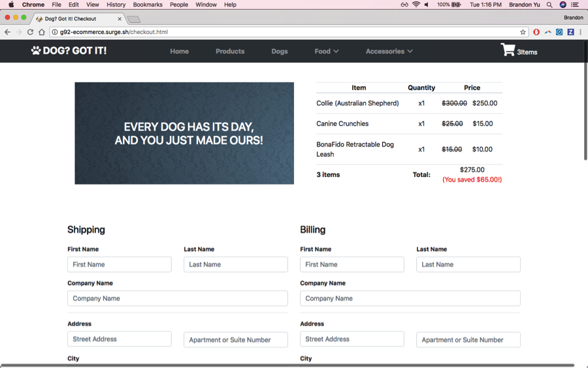
Task: Focus Billing Apartment or Suite field
Action: 468,339
